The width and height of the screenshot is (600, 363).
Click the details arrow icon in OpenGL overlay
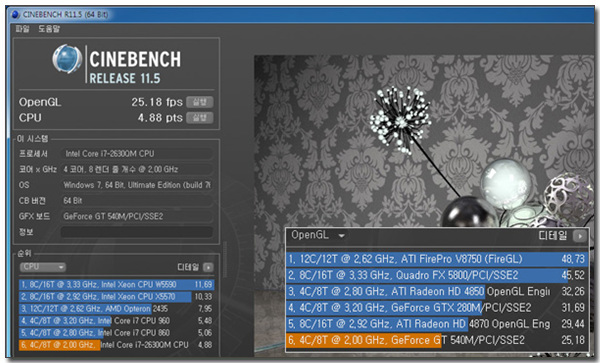point(580,236)
